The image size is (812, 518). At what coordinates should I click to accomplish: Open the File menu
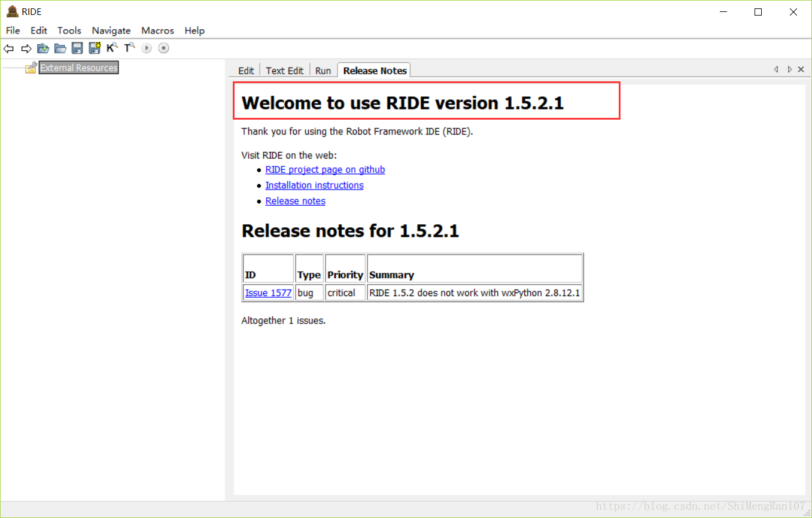point(13,31)
